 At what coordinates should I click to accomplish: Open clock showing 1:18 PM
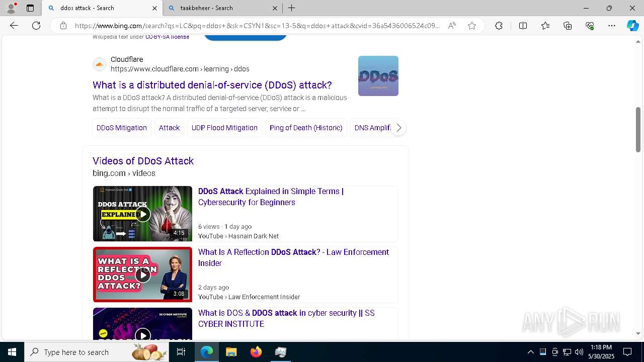coord(601,352)
